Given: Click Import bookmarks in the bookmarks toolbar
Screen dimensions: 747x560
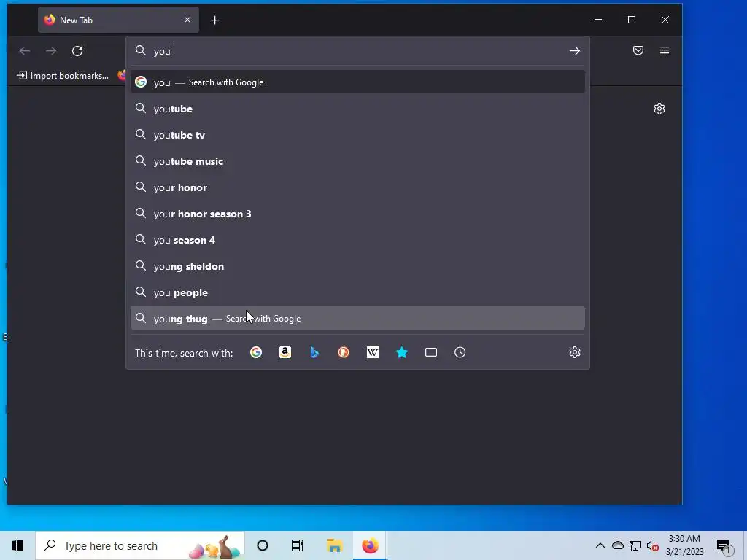Looking at the screenshot, I should click(63, 75).
